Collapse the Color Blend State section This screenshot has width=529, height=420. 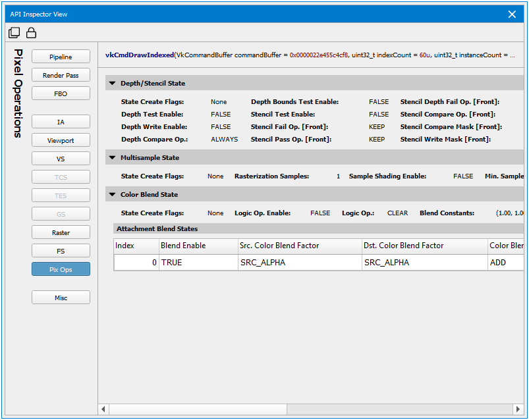113,195
